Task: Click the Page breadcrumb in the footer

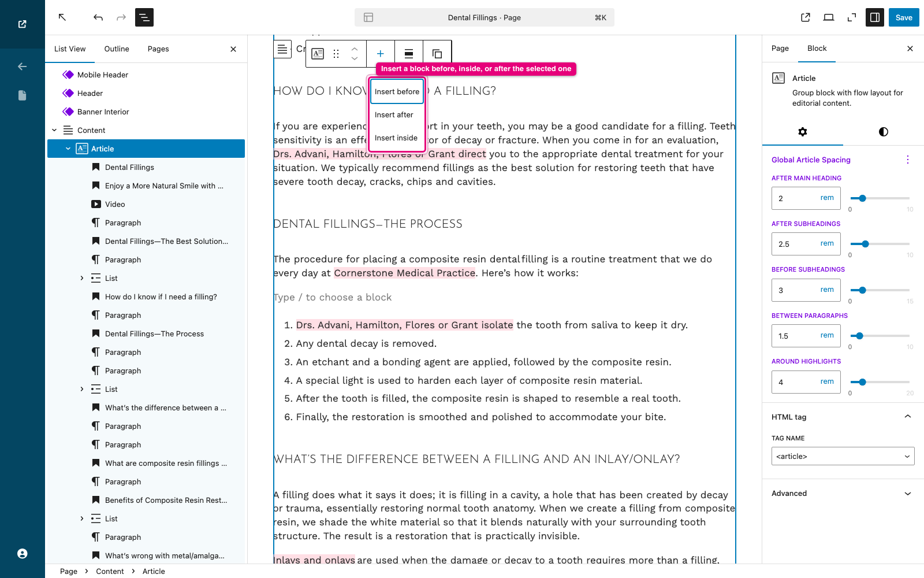Action: [69, 571]
